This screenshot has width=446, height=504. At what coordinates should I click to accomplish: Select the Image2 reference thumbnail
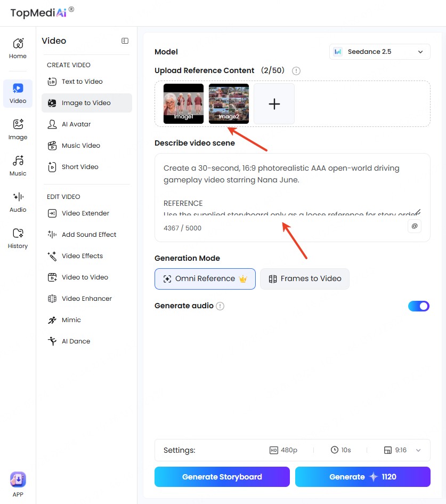pyautogui.click(x=229, y=104)
